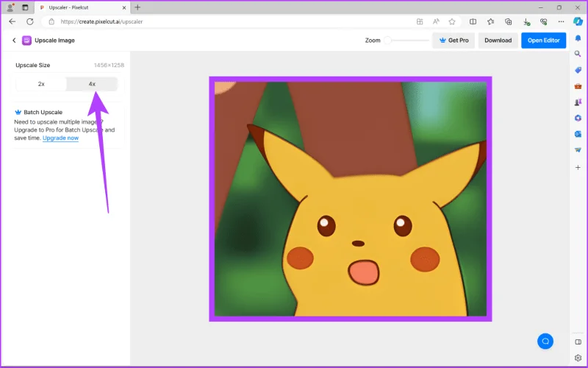This screenshot has width=588, height=368.
Task: Select the Upscaler - Pixelcut browser tab
Action: coord(82,7)
